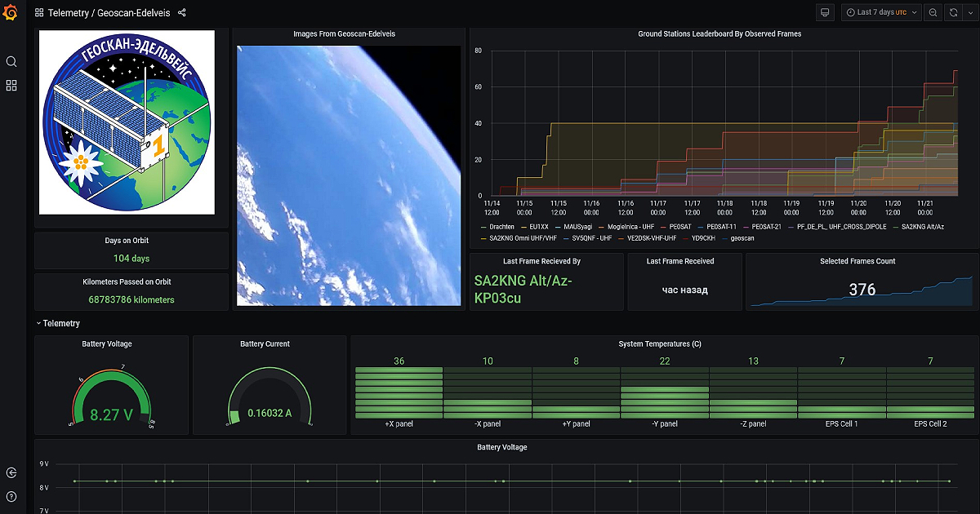Cycle view mode with monitor icon
The width and height of the screenshot is (980, 514).
(x=825, y=12)
